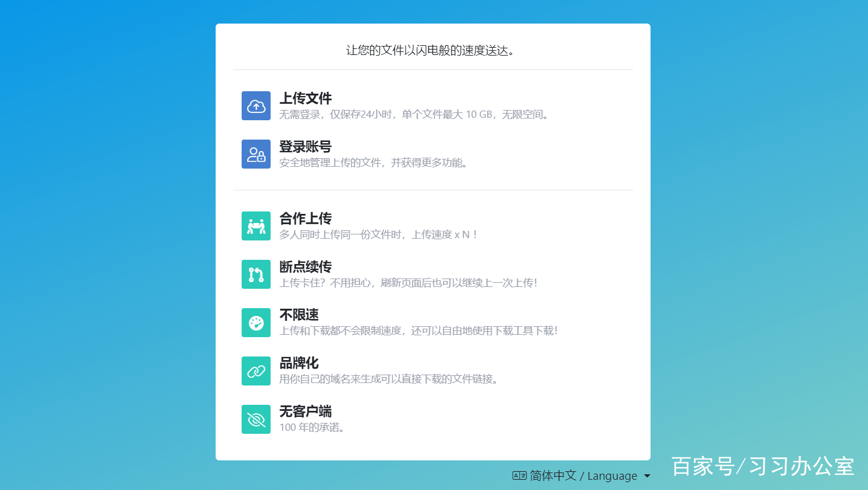
Task: Click the green 合作上传 icon background
Action: (256, 226)
